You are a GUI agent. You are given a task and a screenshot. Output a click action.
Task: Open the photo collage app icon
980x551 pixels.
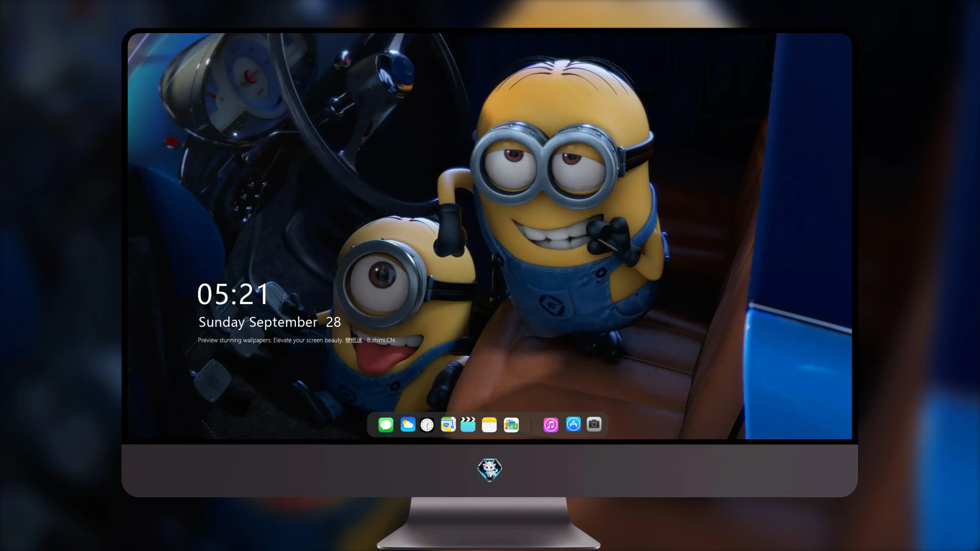(511, 425)
